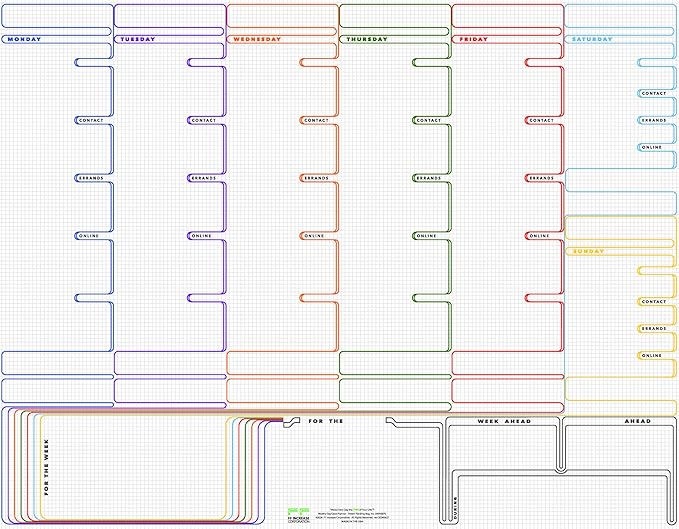Click the CONTACT label under Sunday
The width and height of the screenshot is (679, 529).
(654, 301)
